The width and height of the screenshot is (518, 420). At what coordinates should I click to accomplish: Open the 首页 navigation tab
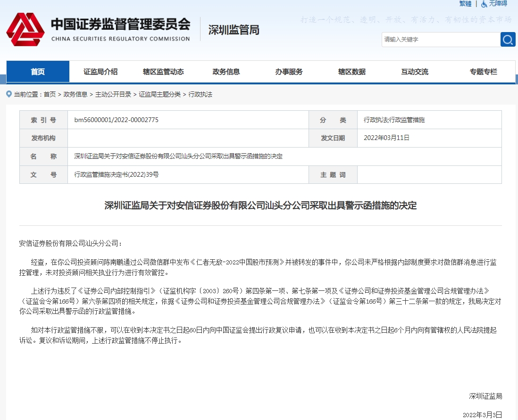(x=38, y=72)
